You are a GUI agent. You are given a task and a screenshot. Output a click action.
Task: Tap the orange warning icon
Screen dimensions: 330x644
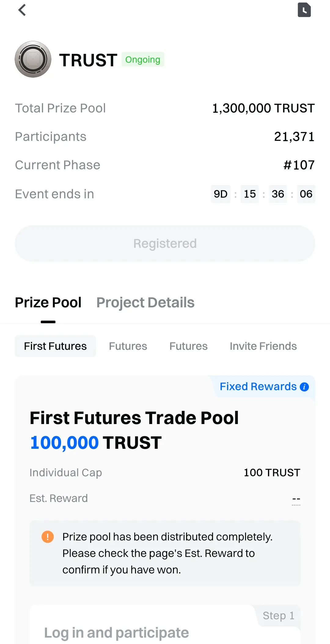48,536
